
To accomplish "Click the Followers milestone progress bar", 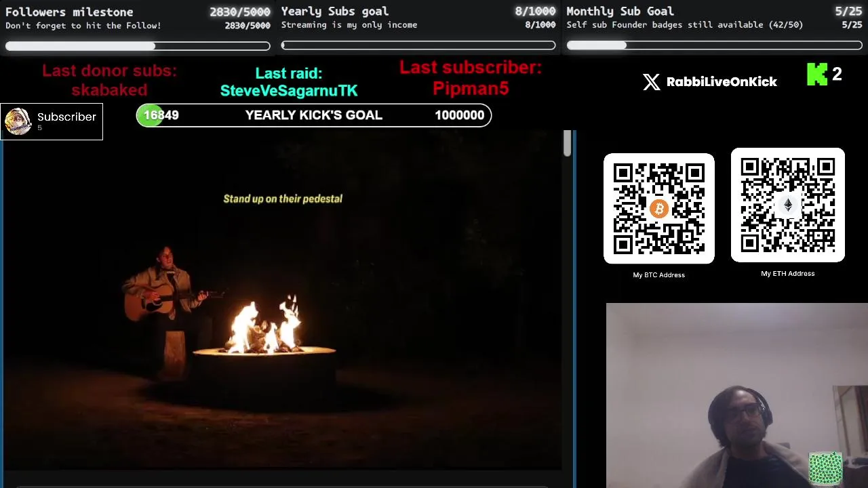I will [x=138, y=46].
